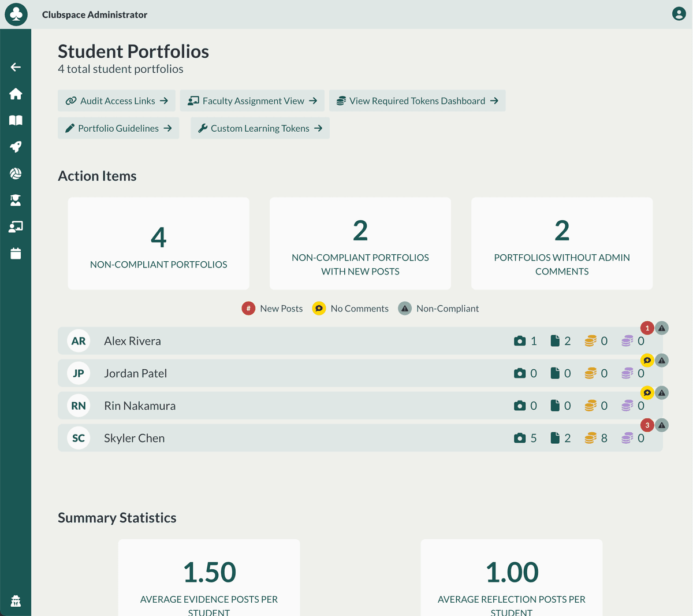Click Jordan Patel's document reflection icon
693x616 pixels.
click(555, 373)
